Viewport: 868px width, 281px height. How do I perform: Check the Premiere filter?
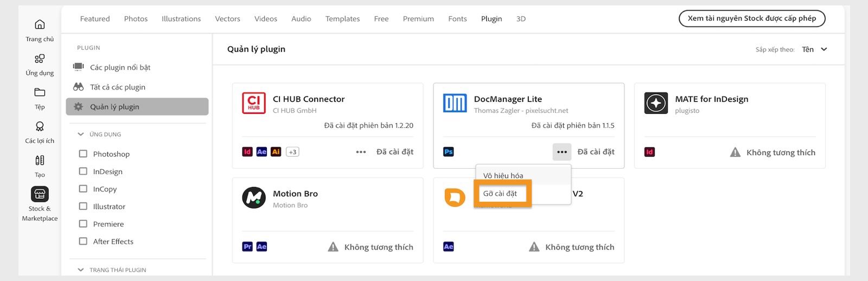click(x=83, y=224)
